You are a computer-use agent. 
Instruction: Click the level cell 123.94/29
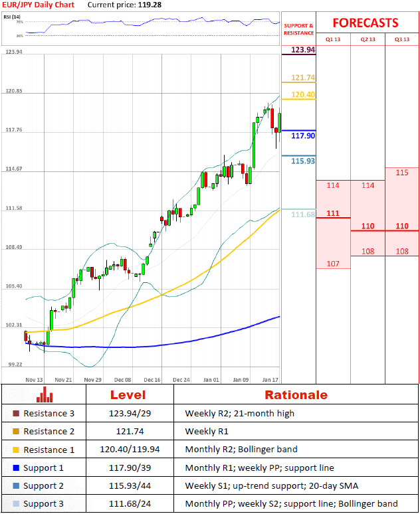click(x=130, y=413)
